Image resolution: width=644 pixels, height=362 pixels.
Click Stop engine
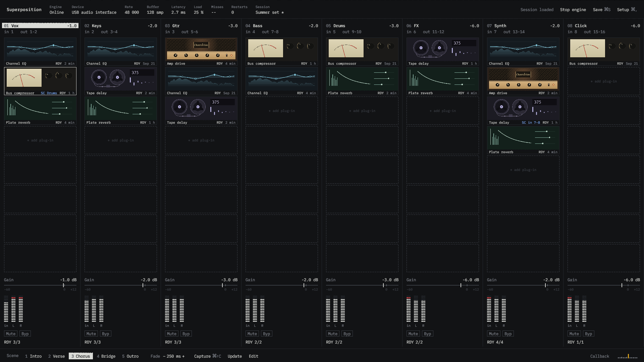[573, 10]
